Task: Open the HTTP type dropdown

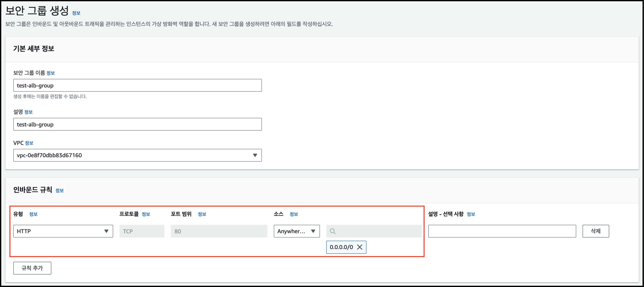Action: coord(63,231)
